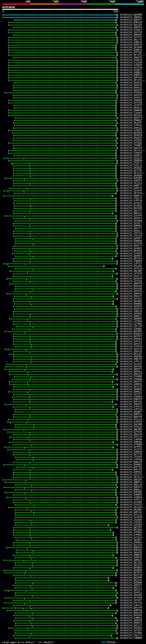
Task: Select the UniRef100_A5C701 label
Action: (131, 40)
